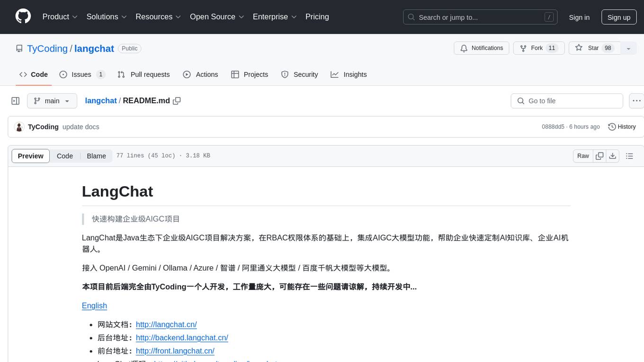Select the Preview view
Image resolution: width=644 pixels, height=362 pixels.
[x=31, y=156]
